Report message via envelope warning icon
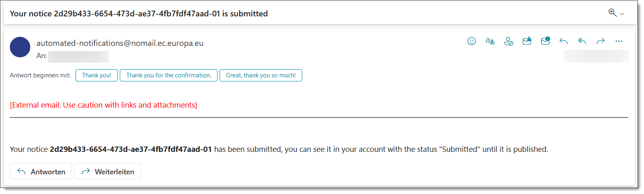This screenshot has height=194, width=644. [527, 41]
